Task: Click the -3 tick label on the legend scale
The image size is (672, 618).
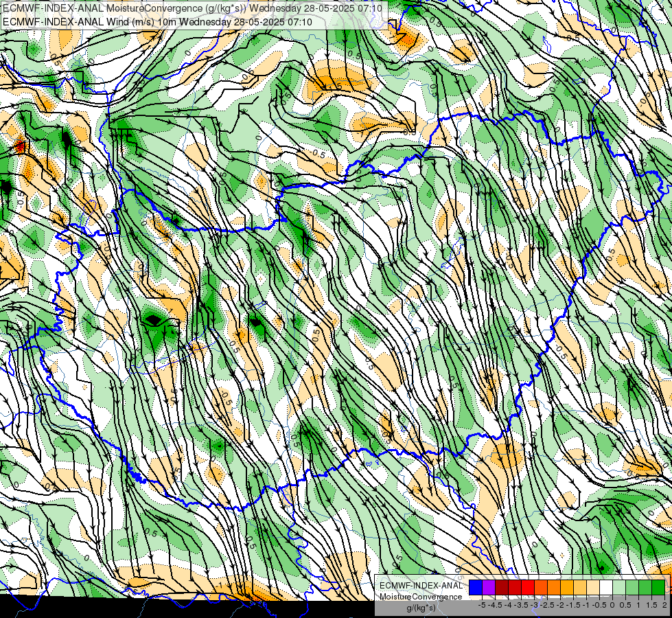Action: point(535,605)
